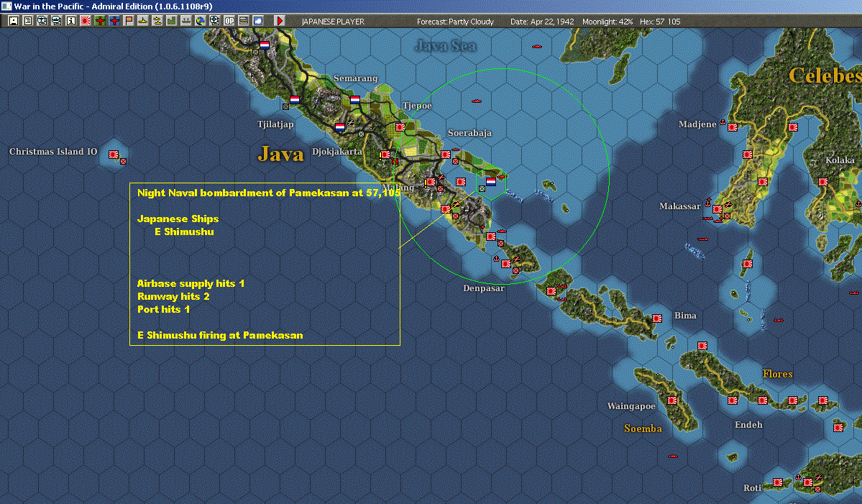Click the information 'i' toolbar icon
The image size is (862, 504).
point(71,21)
